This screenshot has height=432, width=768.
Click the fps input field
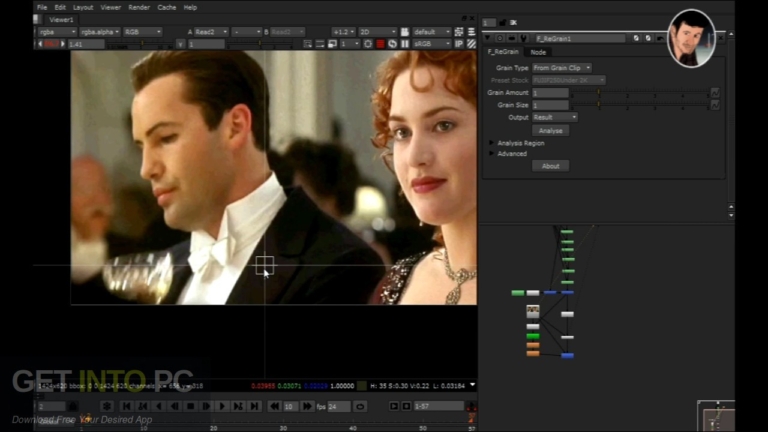(x=339, y=407)
